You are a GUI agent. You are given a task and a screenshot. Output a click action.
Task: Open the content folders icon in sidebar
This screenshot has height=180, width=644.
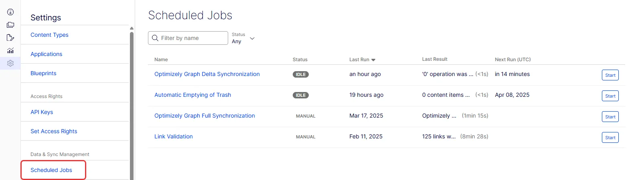(10, 25)
